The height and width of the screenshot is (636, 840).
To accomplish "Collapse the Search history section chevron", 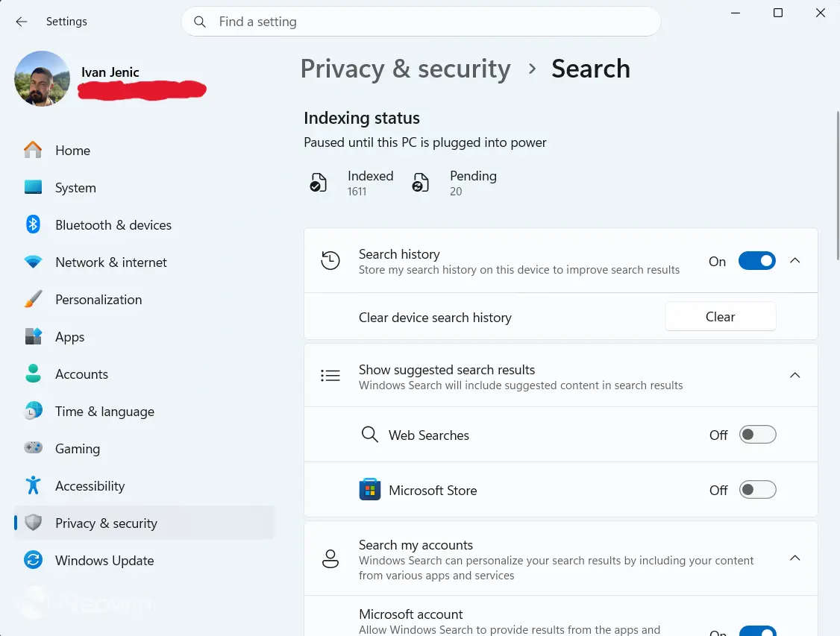I will pyautogui.click(x=795, y=261).
